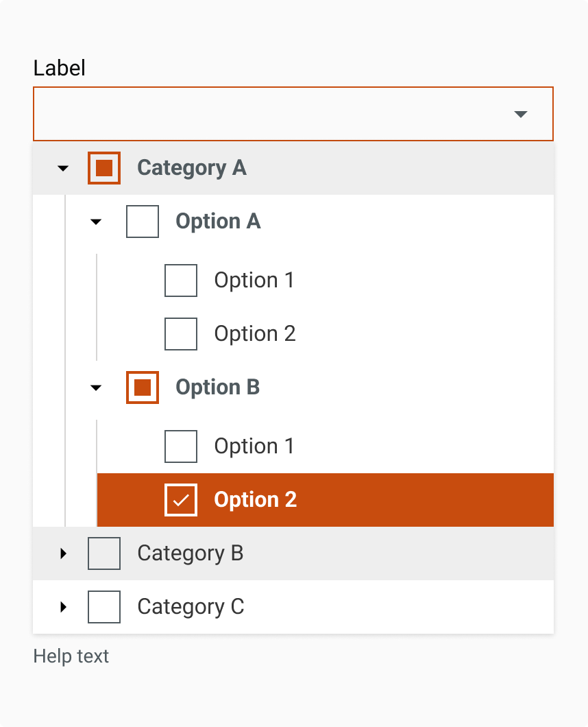Viewport: 588px width, 727px height.
Task: Check the Option A checkbox
Action: (143, 222)
